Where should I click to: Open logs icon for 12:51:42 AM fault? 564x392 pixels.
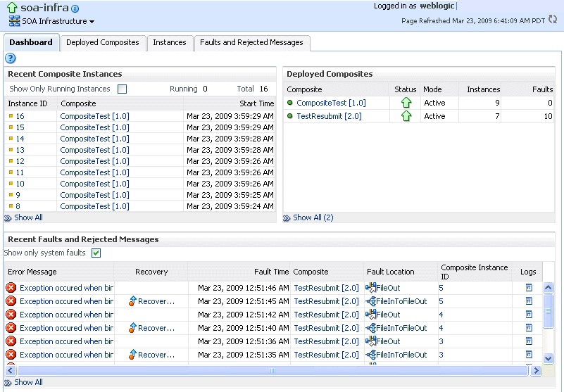point(529,315)
